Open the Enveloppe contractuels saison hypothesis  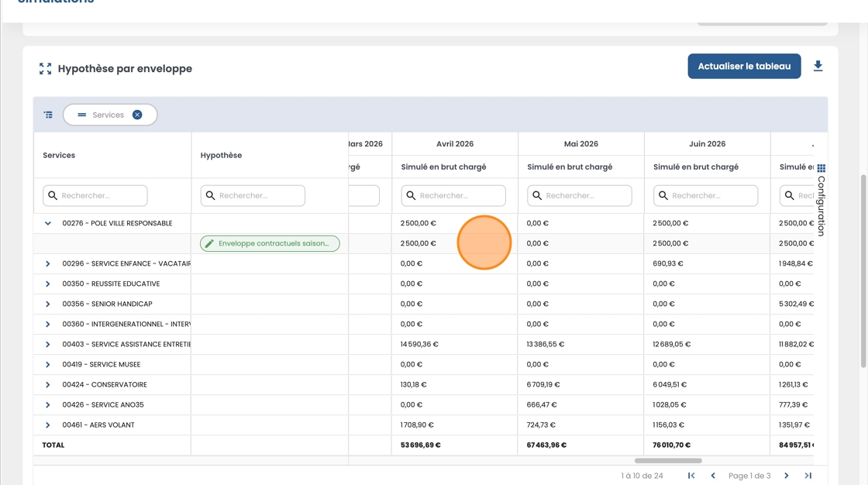274,243
